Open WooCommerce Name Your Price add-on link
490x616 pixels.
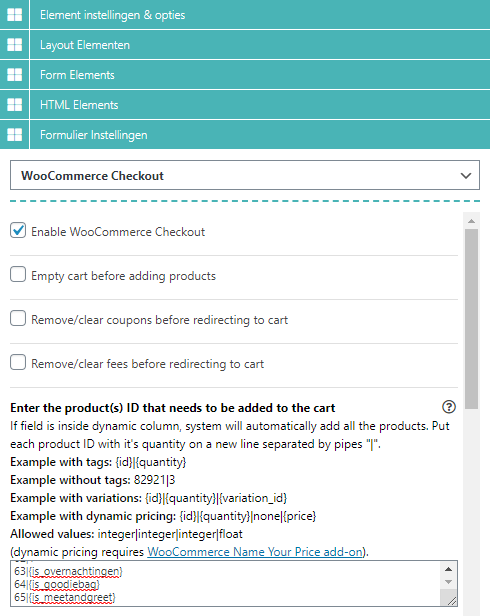coord(255,552)
